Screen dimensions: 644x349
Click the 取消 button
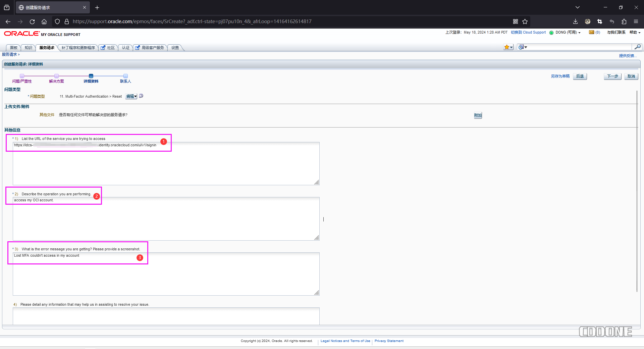pyautogui.click(x=631, y=77)
